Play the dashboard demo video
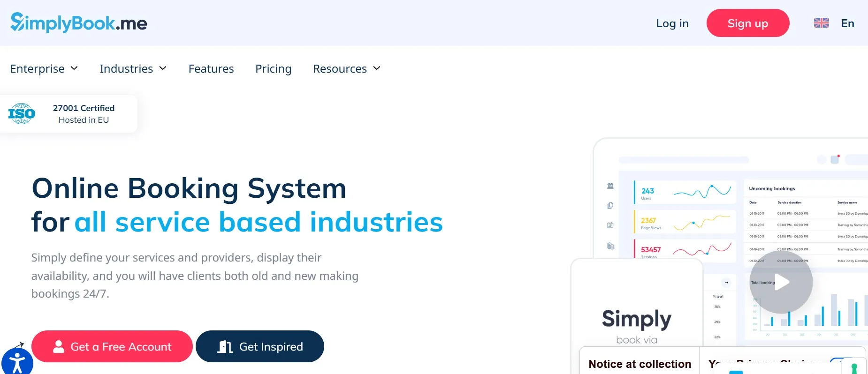 tap(781, 282)
